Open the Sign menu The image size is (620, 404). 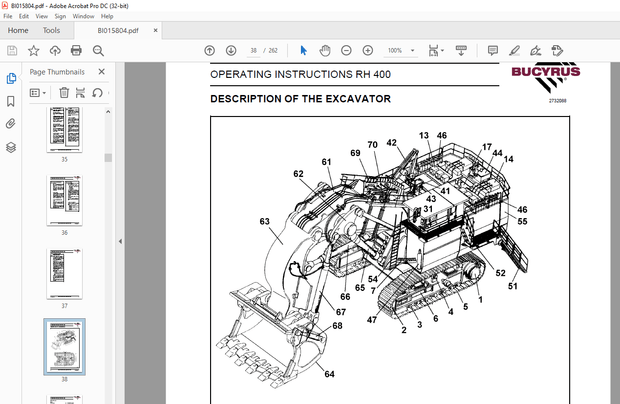60,16
